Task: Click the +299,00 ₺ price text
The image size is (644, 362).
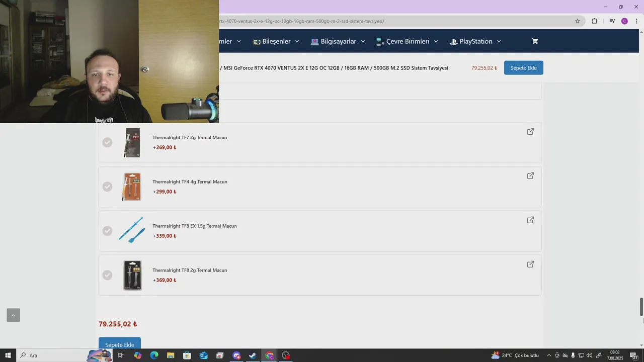Action: 165,192
